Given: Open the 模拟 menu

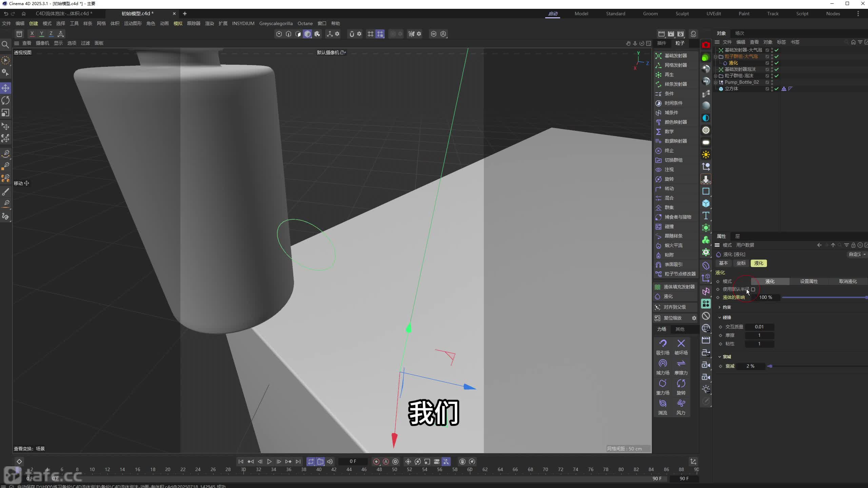Looking at the screenshot, I should click(x=178, y=23).
